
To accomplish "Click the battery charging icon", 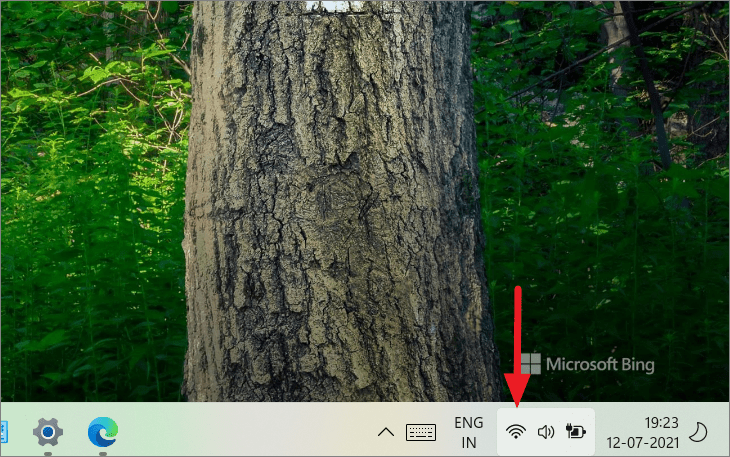I will 576,431.
